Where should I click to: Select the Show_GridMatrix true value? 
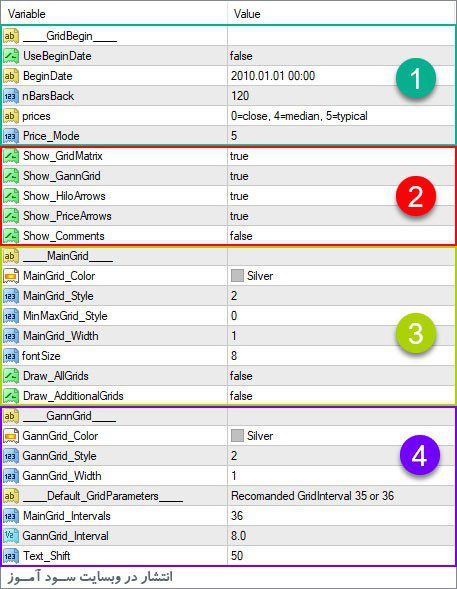[239, 156]
